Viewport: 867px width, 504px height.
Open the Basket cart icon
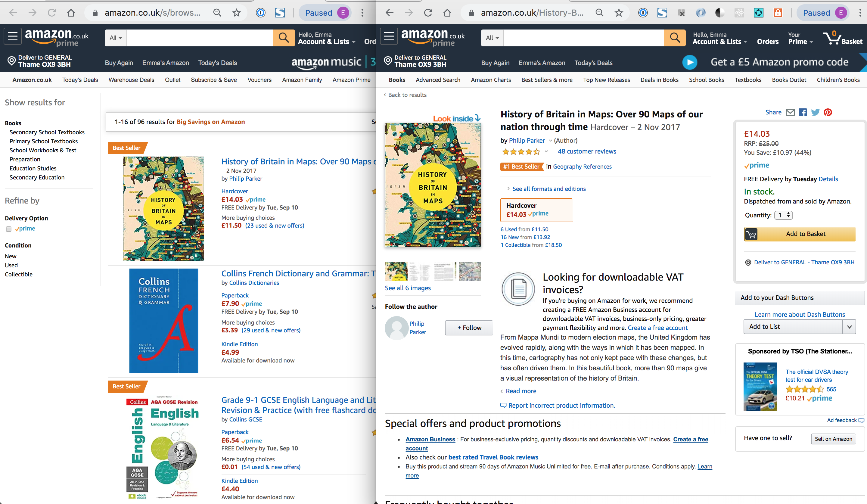coord(843,38)
